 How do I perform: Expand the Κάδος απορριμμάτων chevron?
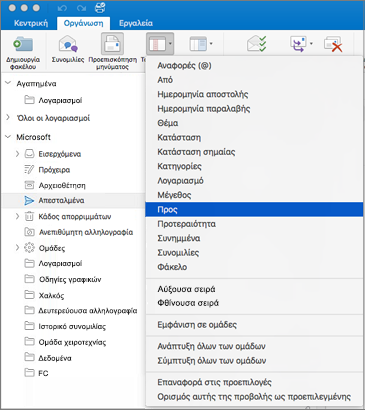[17, 216]
